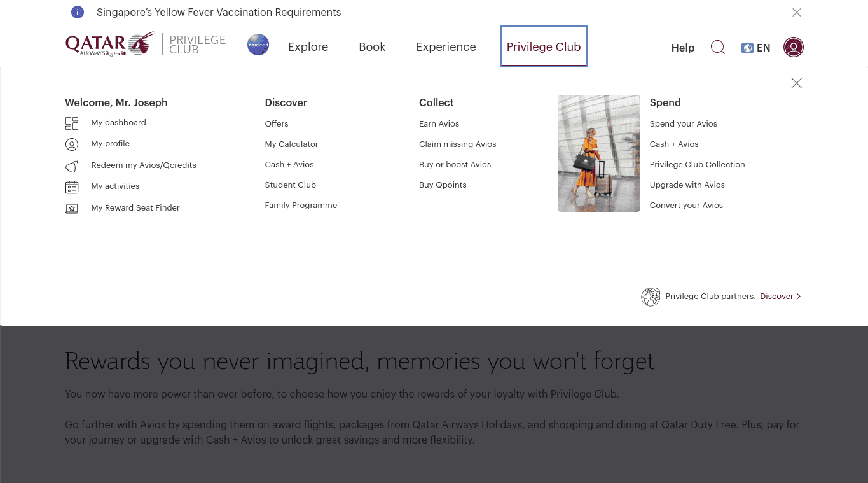Screen dimensions: 868x483
Task: Click the Collect column heading
Action: [436, 102]
